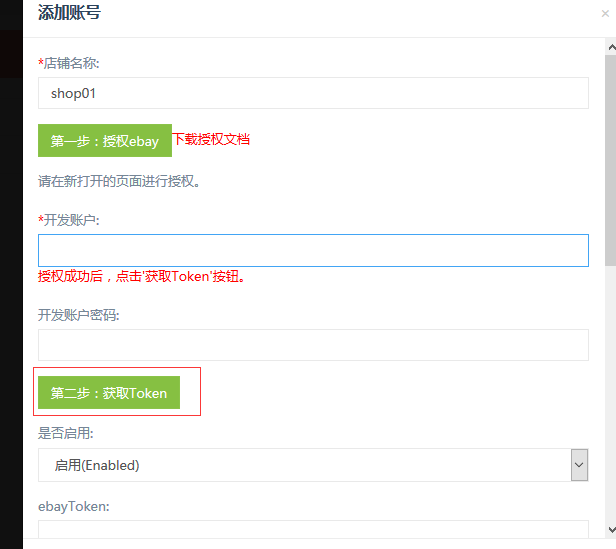The image size is (616, 549).
Task: Click the 开发账户密码 input field
Action: pyautogui.click(x=313, y=345)
